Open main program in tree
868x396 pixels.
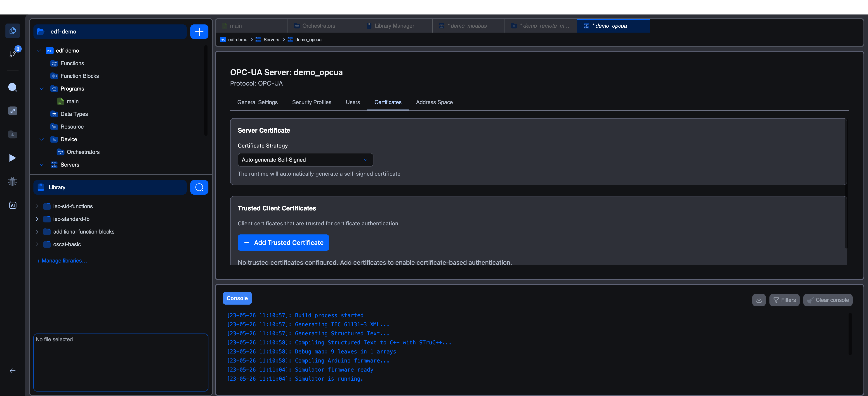72,101
